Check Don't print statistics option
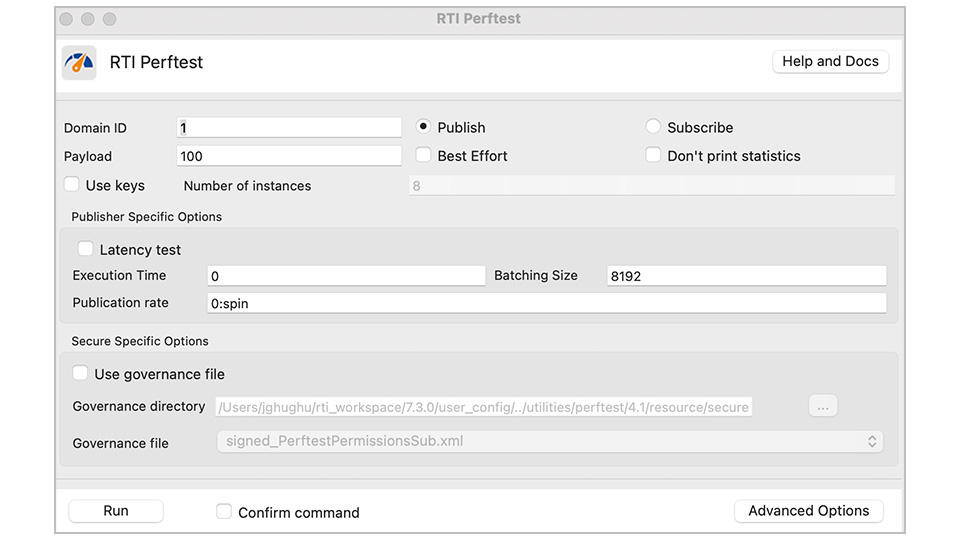The image size is (960, 540). point(653,155)
